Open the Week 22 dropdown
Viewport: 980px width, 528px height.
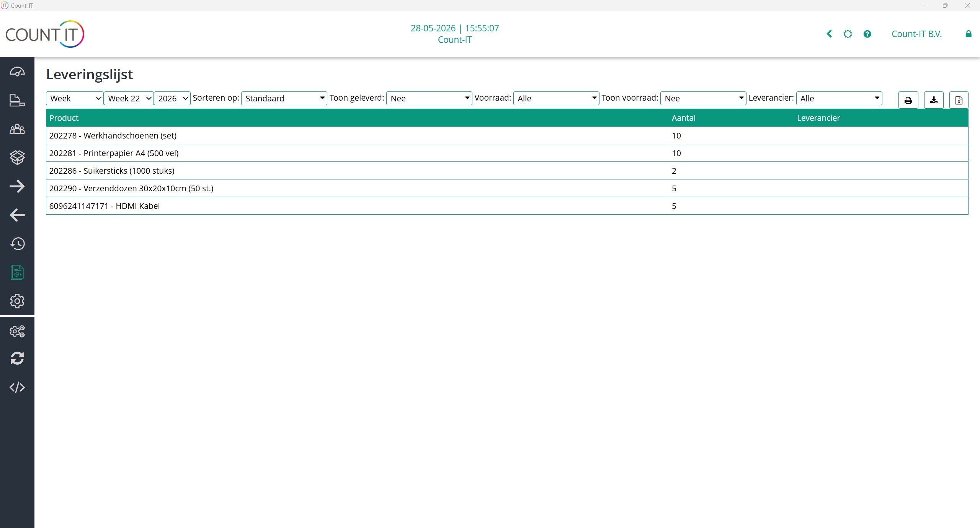tap(129, 98)
